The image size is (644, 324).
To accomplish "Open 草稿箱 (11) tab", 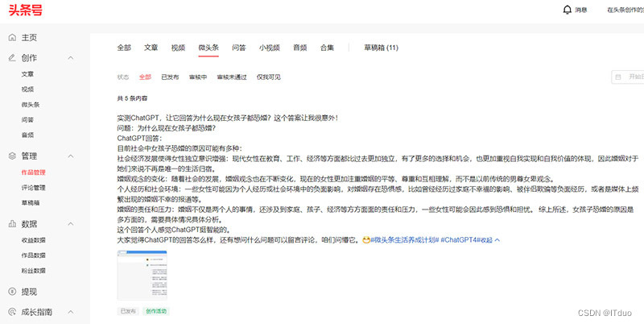I will (x=381, y=48).
